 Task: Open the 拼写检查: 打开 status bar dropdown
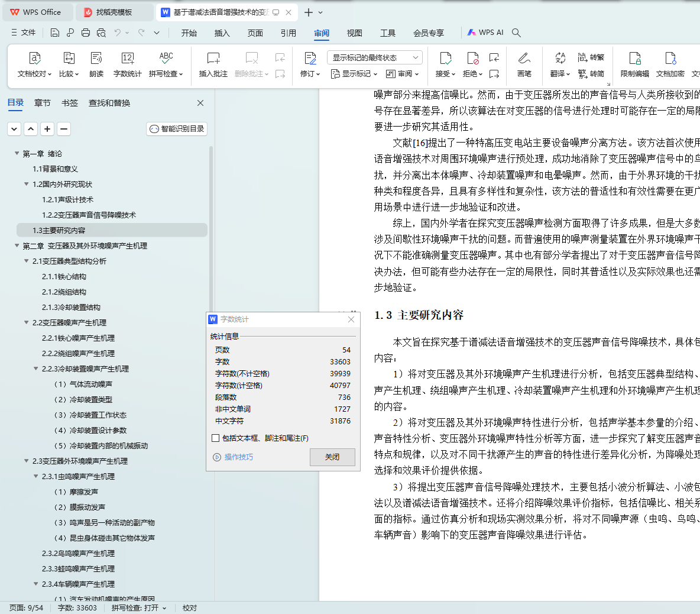(139, 607)
